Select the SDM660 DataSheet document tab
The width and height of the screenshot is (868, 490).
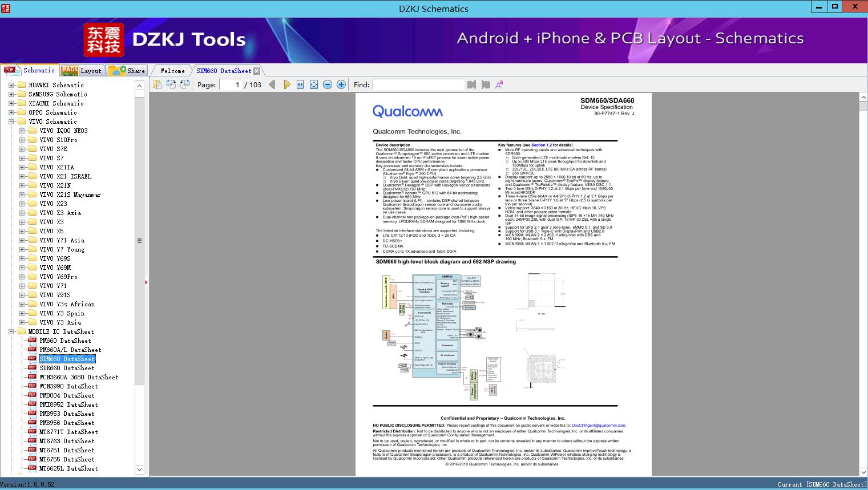click(224, 71)
